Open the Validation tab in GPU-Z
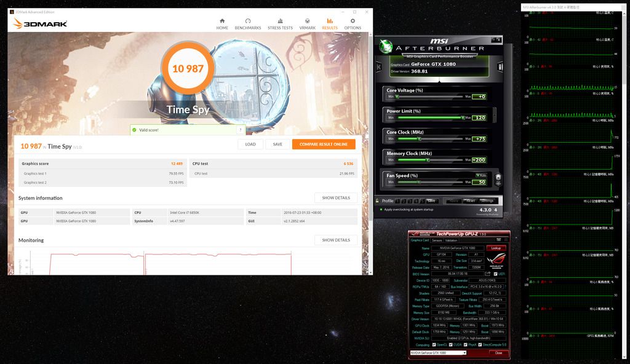 click(451, 240)
